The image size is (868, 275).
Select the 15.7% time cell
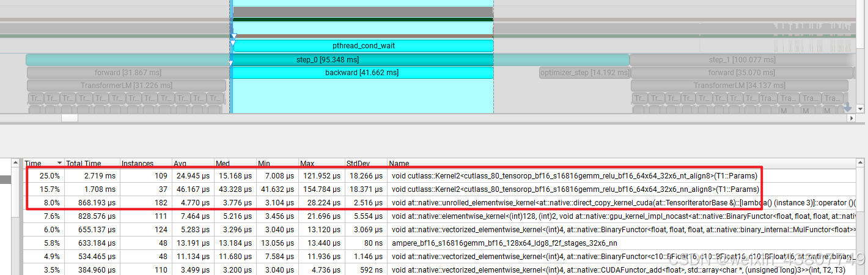(44, 189)
